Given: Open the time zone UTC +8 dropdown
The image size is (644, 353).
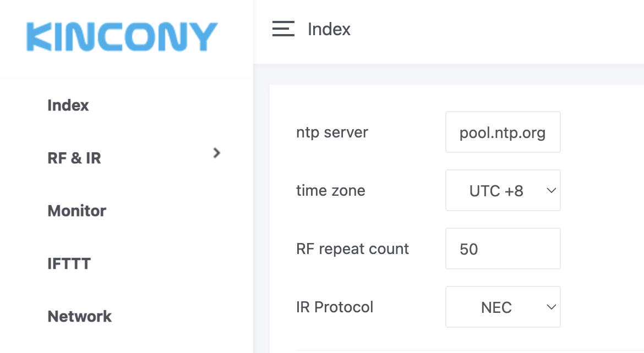Looking at the screenshot, I should 496,190.
